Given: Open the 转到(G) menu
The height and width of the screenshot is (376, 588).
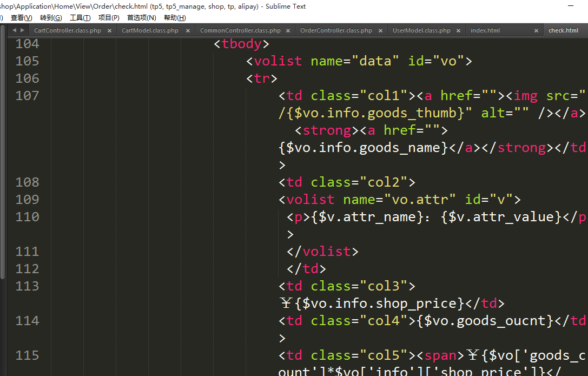Looking at the screenshot, I should (x=51, y=18).
